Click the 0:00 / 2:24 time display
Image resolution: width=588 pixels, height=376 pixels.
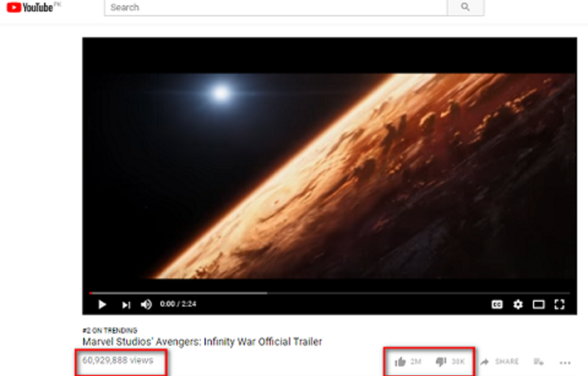[178, 303]
